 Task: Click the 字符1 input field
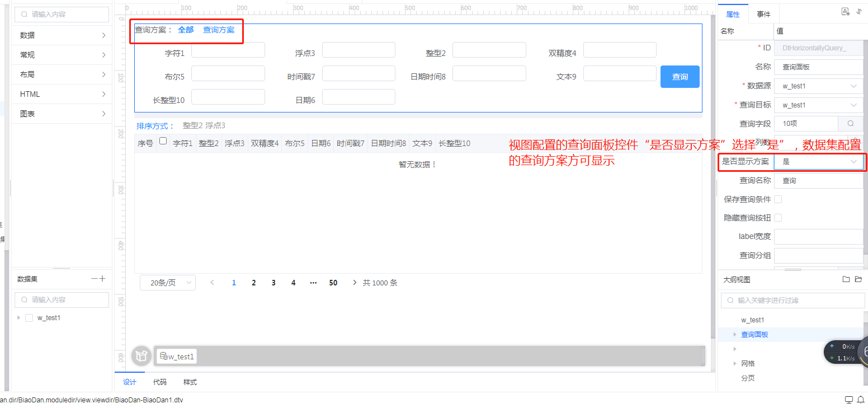click(228, 50)
